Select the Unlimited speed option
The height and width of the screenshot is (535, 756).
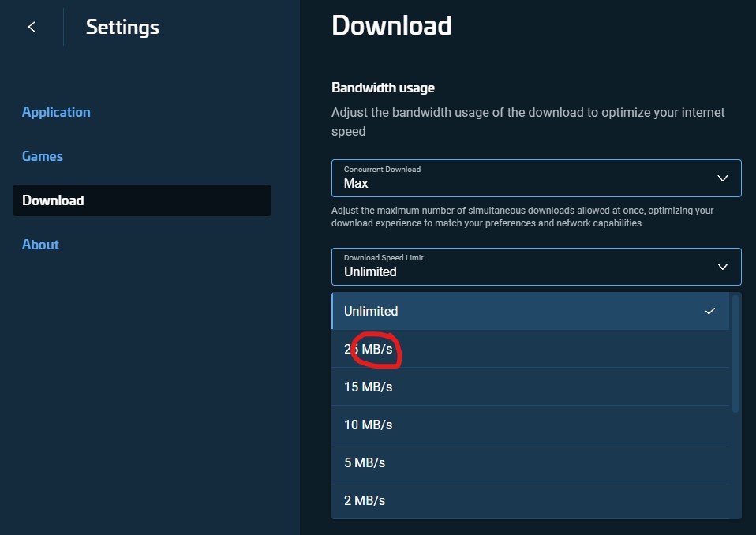(371, 310)
